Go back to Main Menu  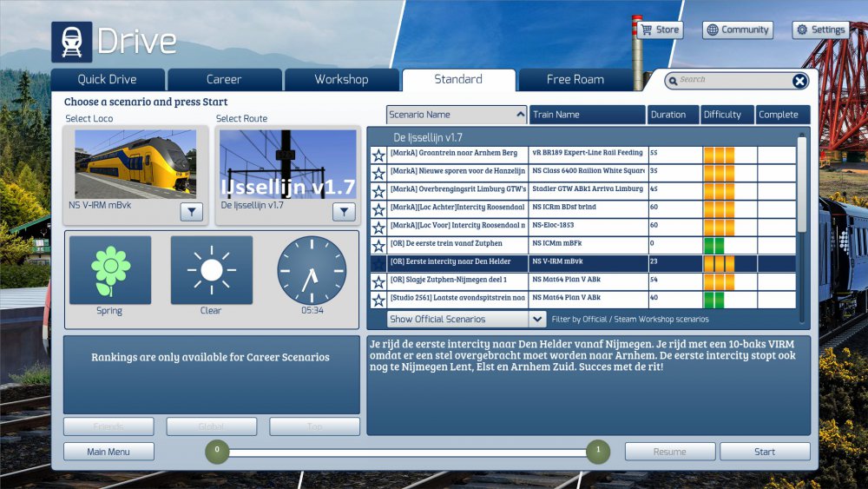pos(108,452)
